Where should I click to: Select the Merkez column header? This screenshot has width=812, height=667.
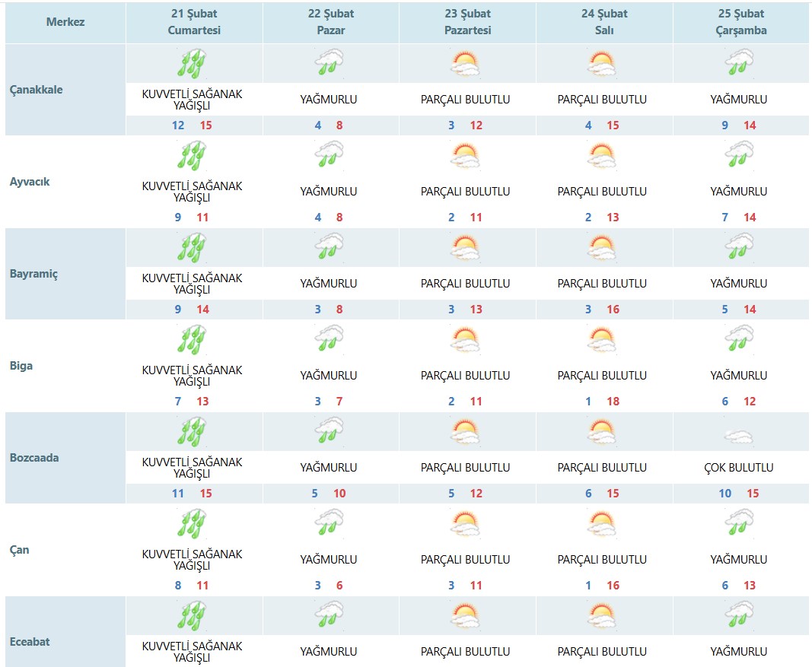(x=65, y=22)
